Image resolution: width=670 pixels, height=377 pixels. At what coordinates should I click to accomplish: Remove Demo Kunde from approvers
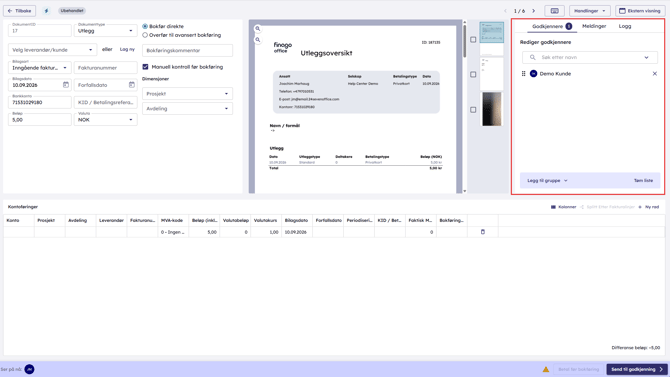(655, 74)
